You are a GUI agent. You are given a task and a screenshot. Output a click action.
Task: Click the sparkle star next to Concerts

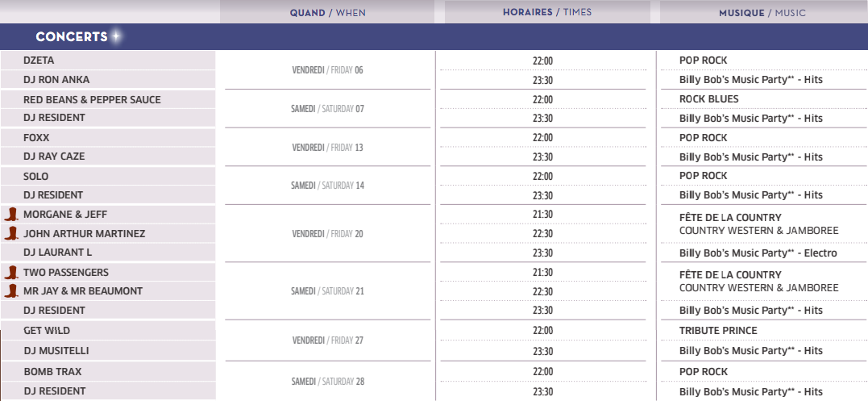(x=116, y=36)
